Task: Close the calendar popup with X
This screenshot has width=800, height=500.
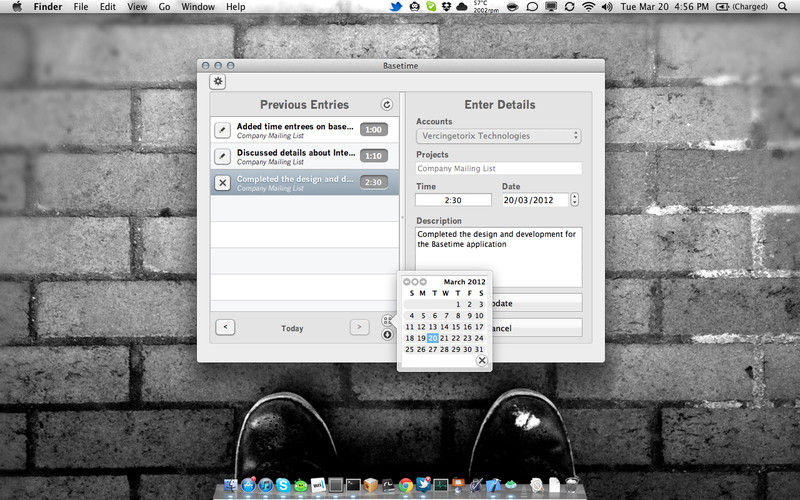Action: (481, 361)
